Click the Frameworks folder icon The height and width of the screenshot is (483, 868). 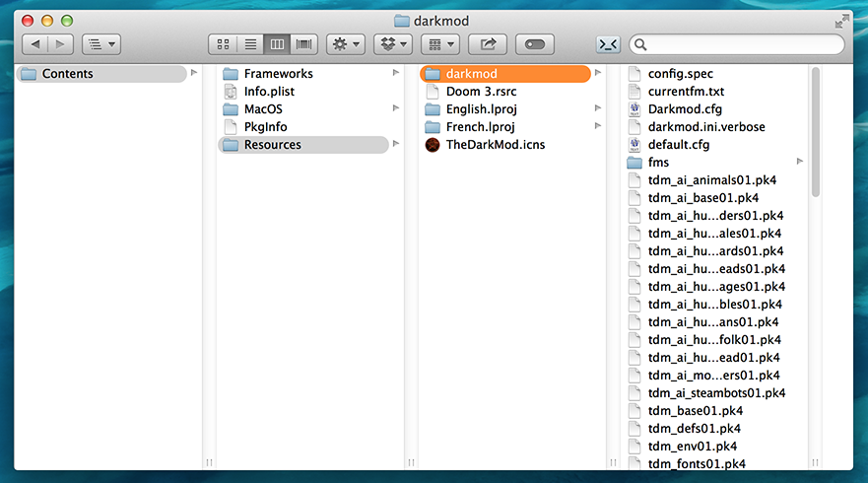(231, 74)
